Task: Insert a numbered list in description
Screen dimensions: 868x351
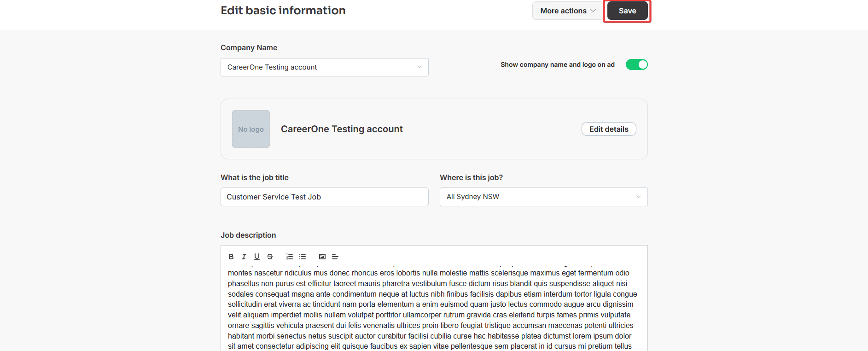Action: (x=290, y=257)
